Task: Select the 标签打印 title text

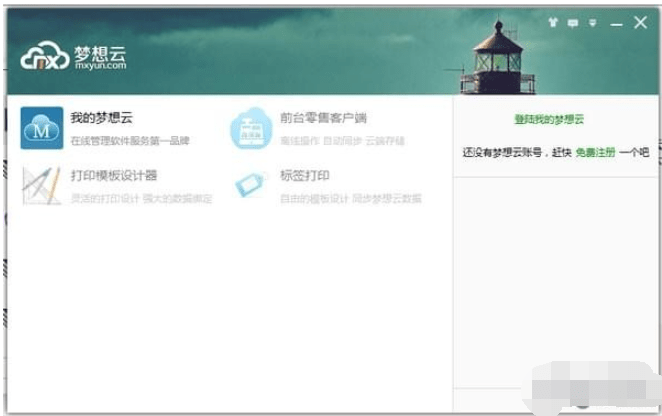Action: coord(305,175)
